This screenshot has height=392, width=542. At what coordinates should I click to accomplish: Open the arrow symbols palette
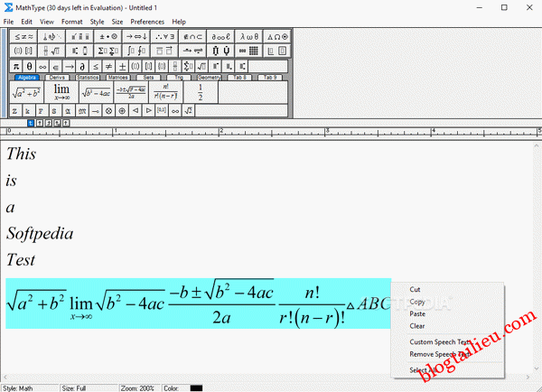(136, 36)
